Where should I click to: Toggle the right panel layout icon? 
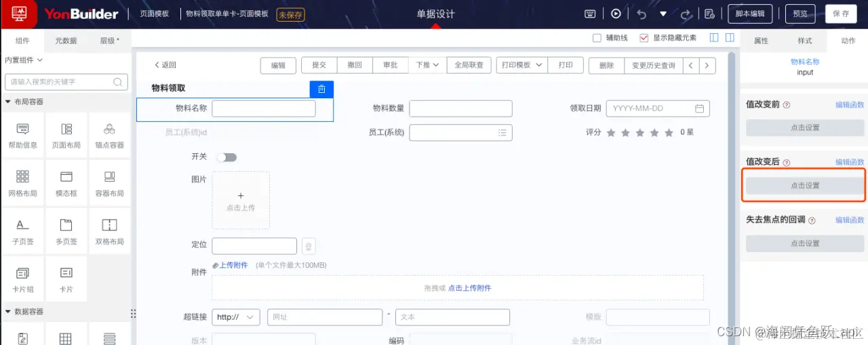point(730,38)
